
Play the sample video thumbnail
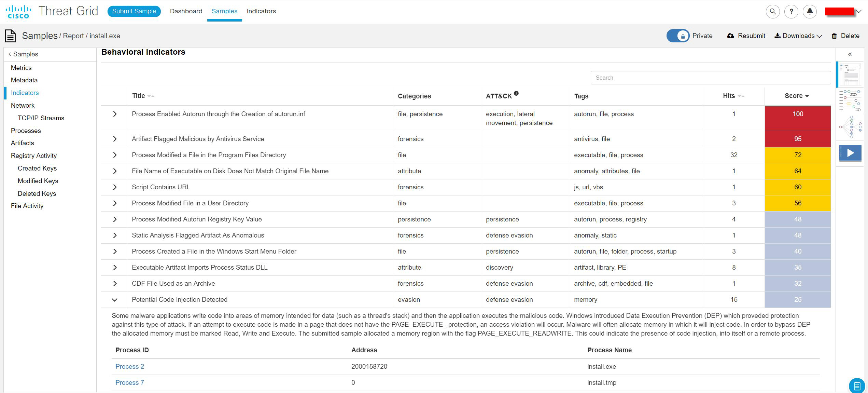[850, 153]
